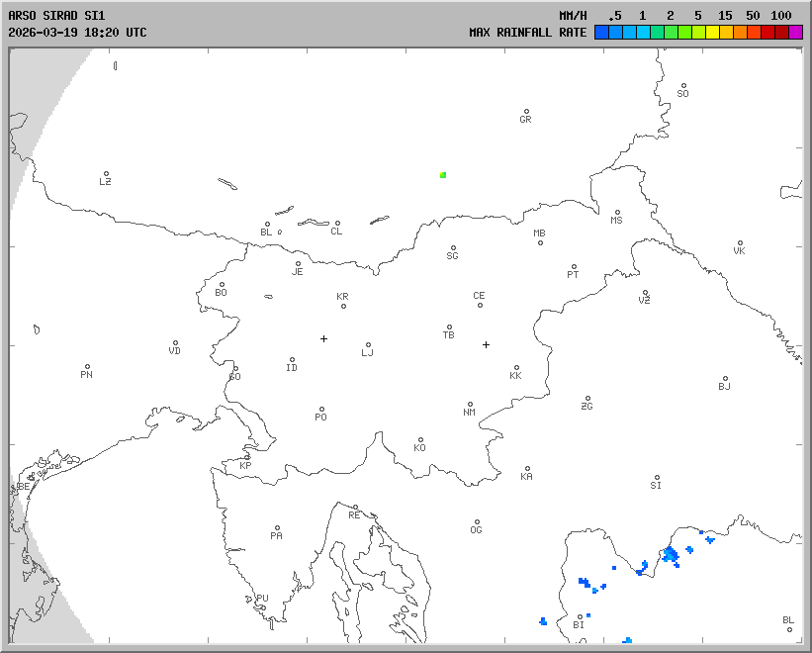The image size is (812, 653).
Task: Click the LJ city marker
Action: [x=368, y=345]
